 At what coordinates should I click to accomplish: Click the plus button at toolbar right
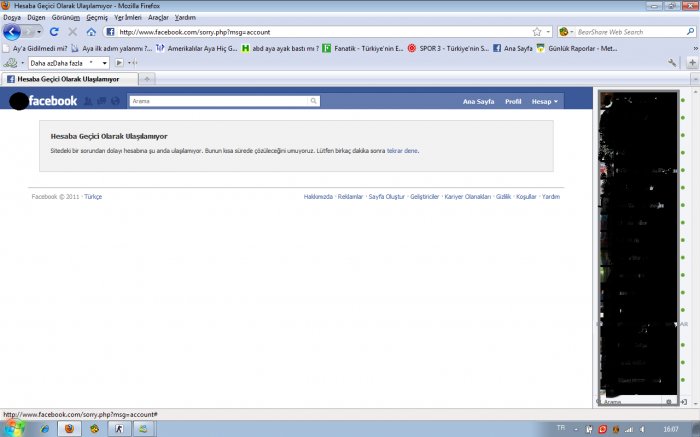(692, 63)
